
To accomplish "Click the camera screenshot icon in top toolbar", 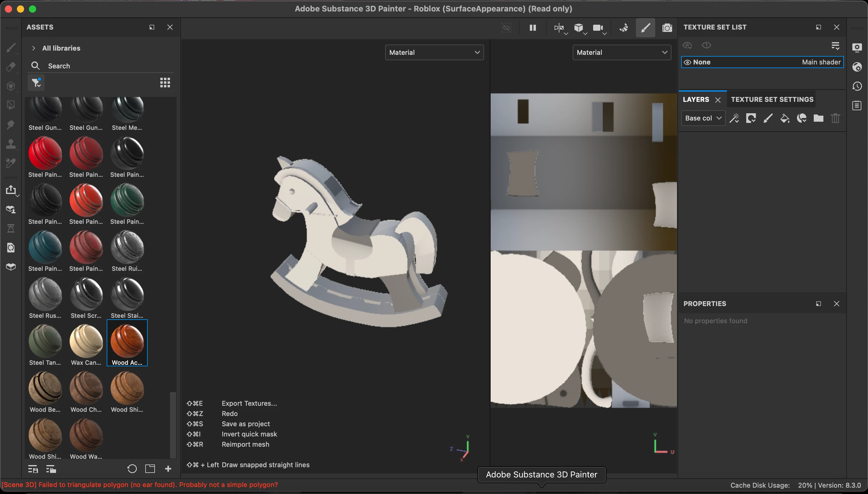I will click(667, 28).
